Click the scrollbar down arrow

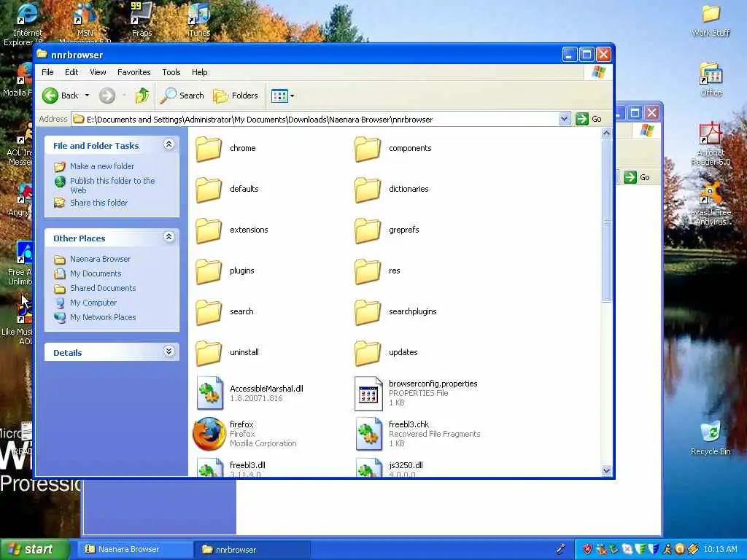coord(606,470)
